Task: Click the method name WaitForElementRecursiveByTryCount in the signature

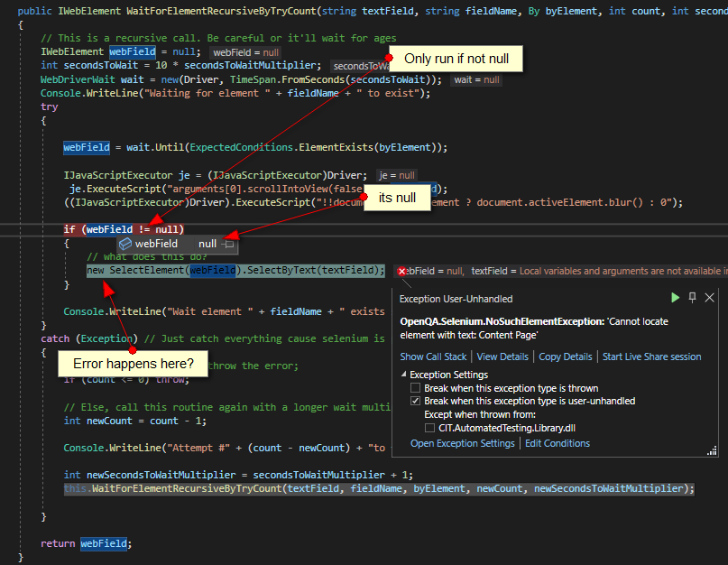Action: click(221, 11)
